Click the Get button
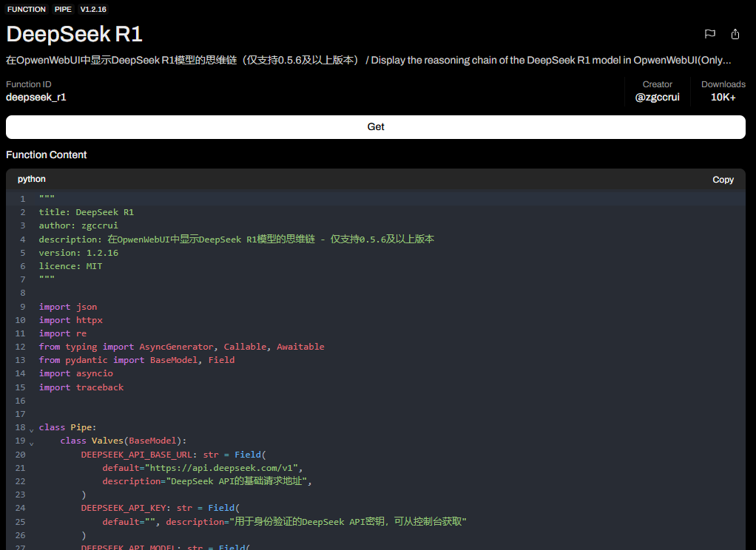The image size is (756, 550). pyautogui.click(x=376, y=126)
